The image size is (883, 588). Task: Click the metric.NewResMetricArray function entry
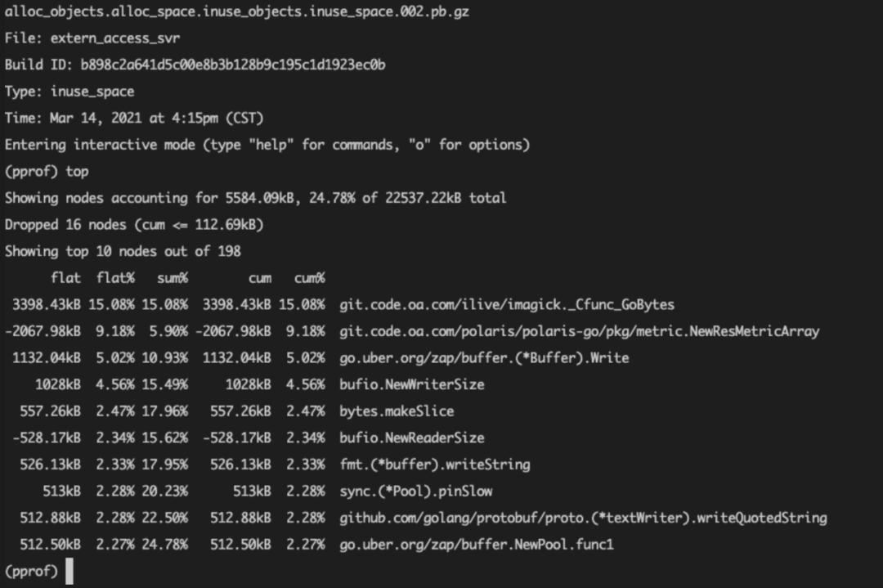click(580, 331)
